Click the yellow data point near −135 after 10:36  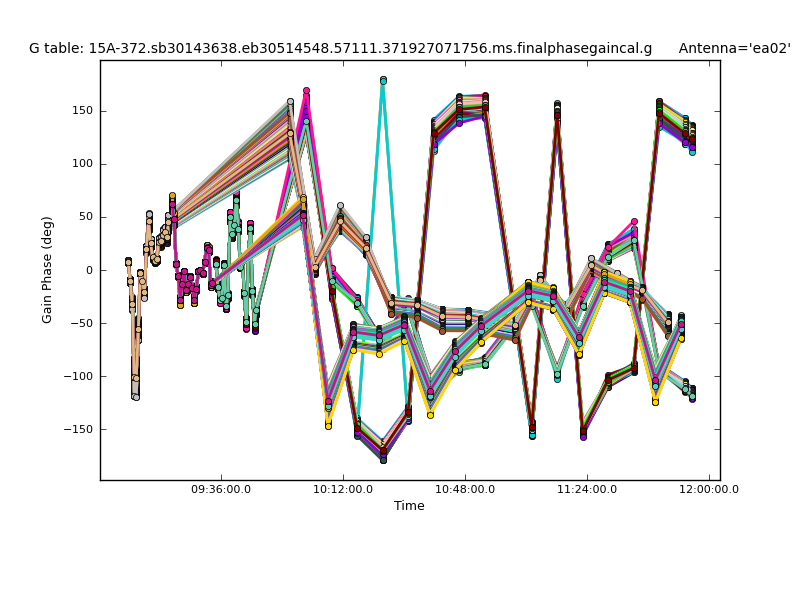tap(431, 414)
